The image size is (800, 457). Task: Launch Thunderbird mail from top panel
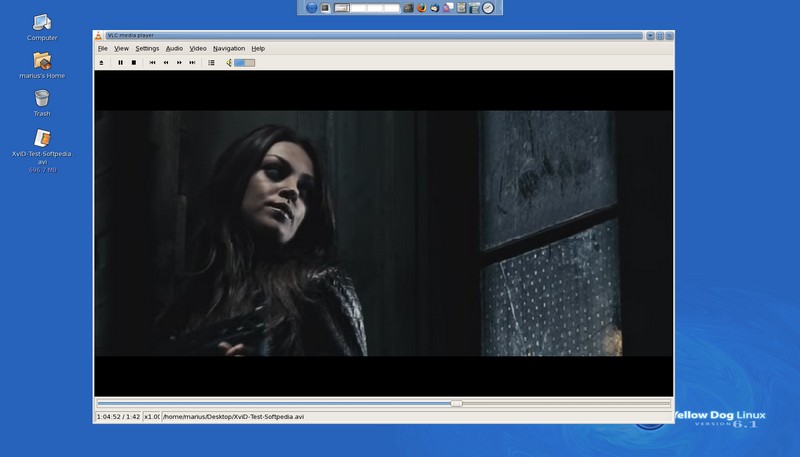point(435,8)
